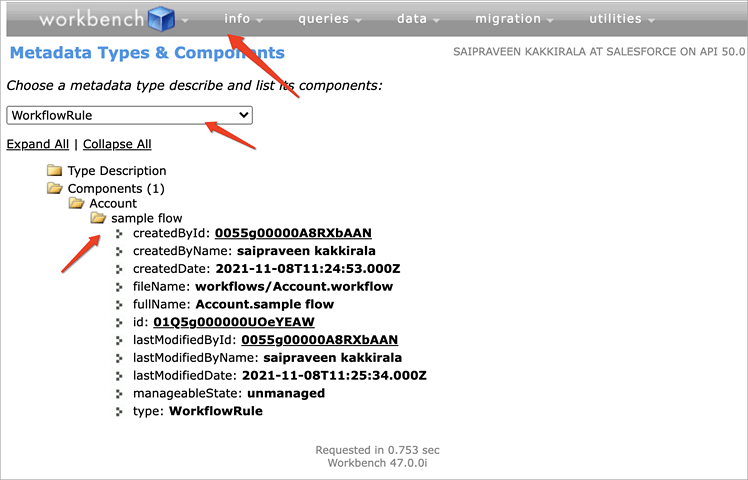The height and width of the screenshot is (480, 748).
Task: Open the info menu
Action: pos(243,19)
